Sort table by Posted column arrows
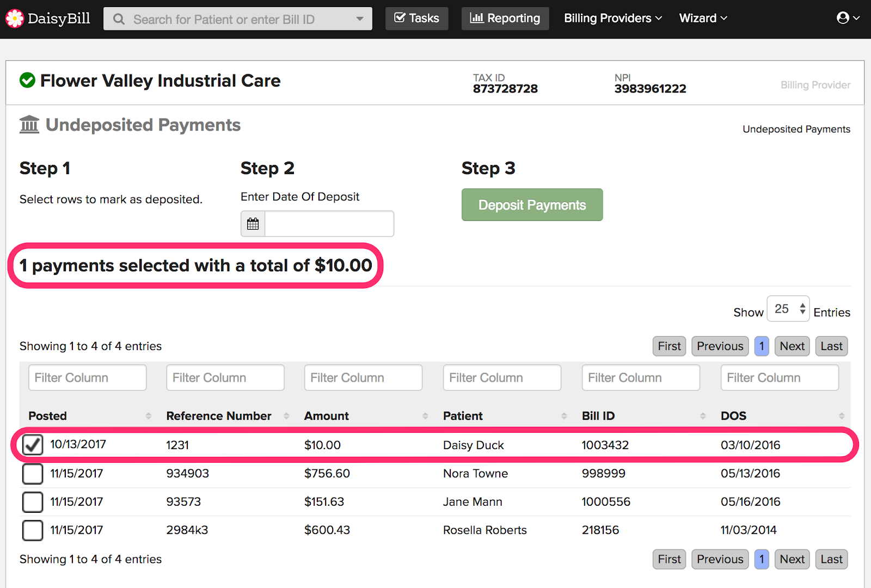The image size is (871, 588). click(x=149, y=416)
